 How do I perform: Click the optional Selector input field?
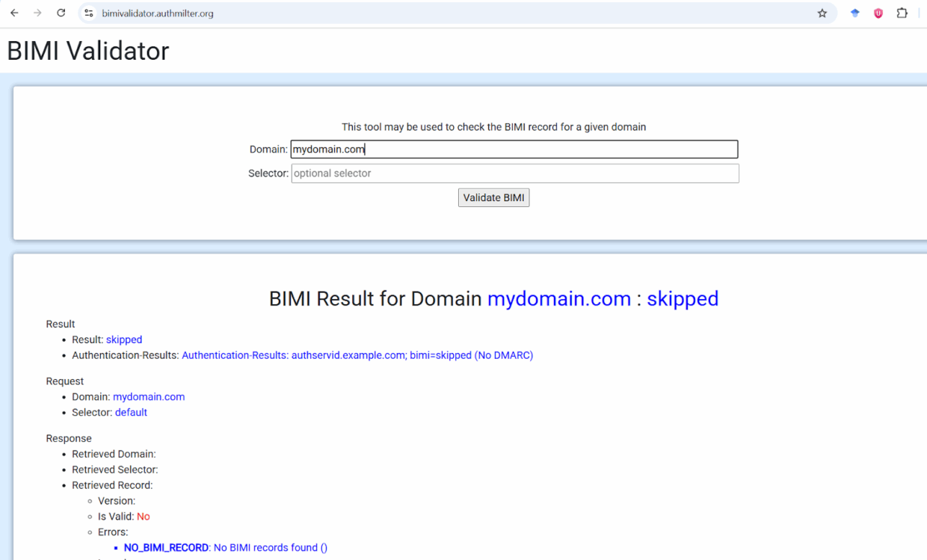[514, 173]
